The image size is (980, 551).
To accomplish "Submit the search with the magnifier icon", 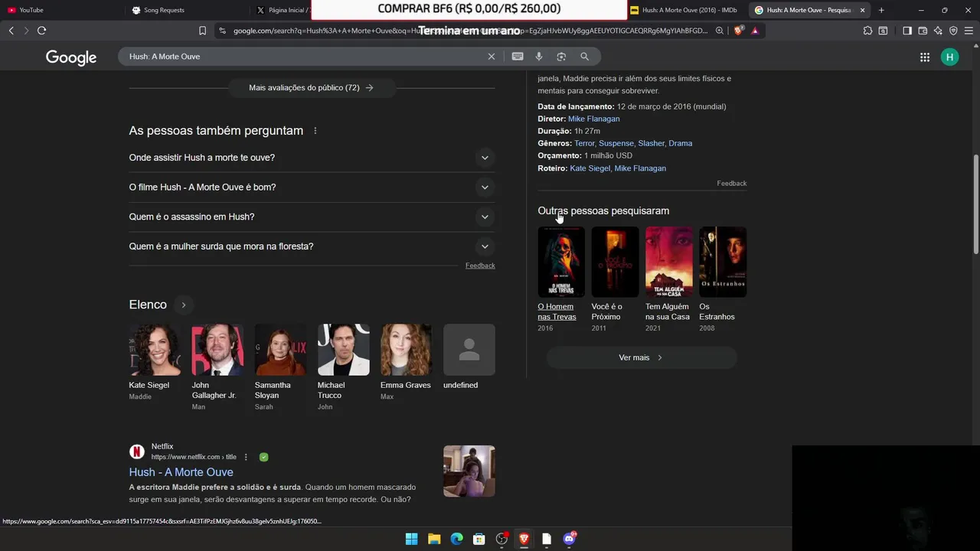I will pos(584,57).
